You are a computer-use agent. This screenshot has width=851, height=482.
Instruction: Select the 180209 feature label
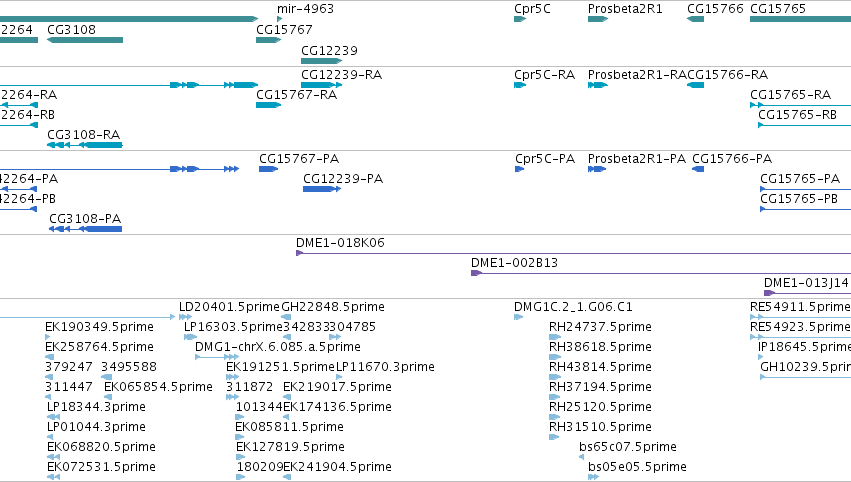[x=259, y=467]
